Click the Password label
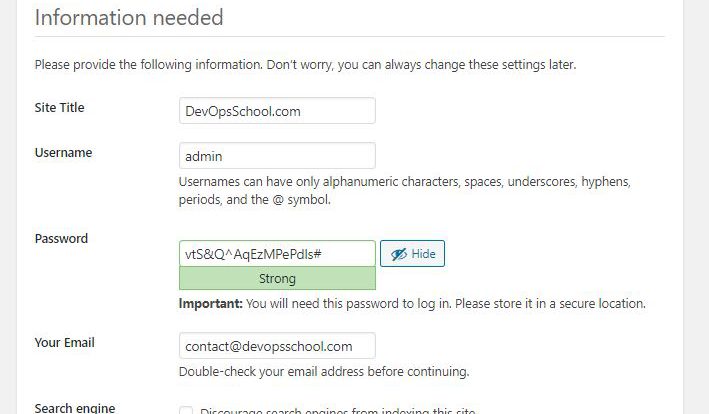The height and width of the screenshot is (414, 709). click(x=61, y=239)
